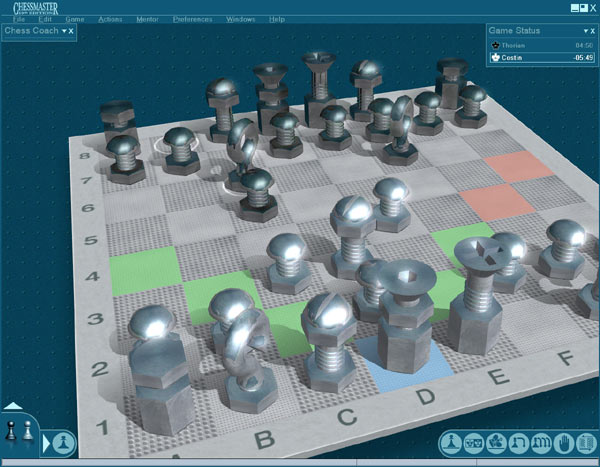Select the black rook in far-left corner
The height and width of the screenshot is (467, 600).
tap(118, 119)
